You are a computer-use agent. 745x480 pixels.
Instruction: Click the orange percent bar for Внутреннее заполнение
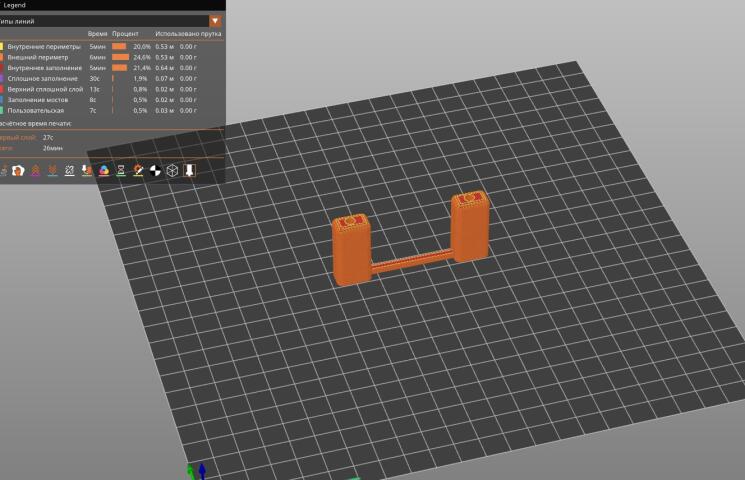coord(119,68)
